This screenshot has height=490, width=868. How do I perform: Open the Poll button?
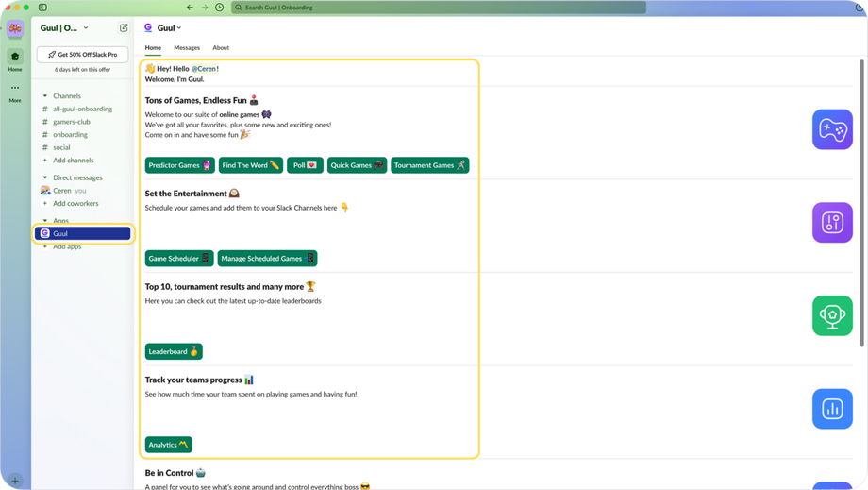pos(305,165)
